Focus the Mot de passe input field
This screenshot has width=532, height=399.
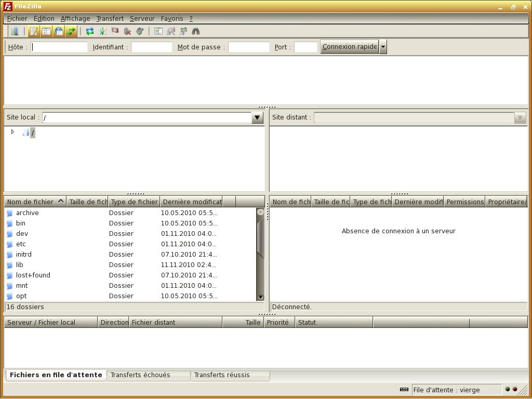point(249,47)
